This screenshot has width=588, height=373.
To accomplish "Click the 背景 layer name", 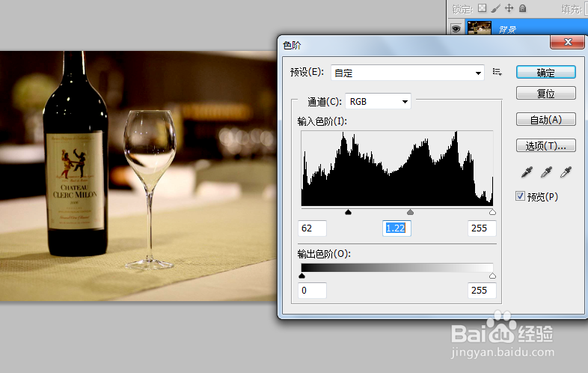I will click(507, 29).
